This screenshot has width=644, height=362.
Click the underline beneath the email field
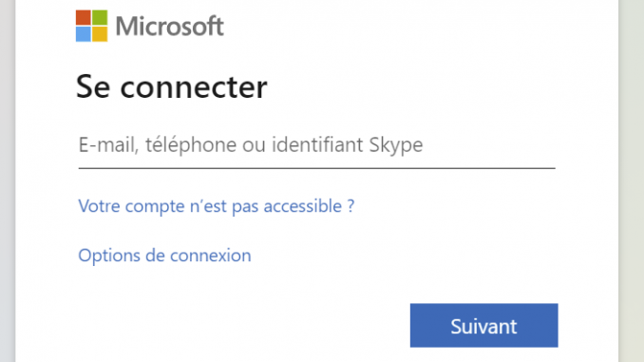pos(316,168)
